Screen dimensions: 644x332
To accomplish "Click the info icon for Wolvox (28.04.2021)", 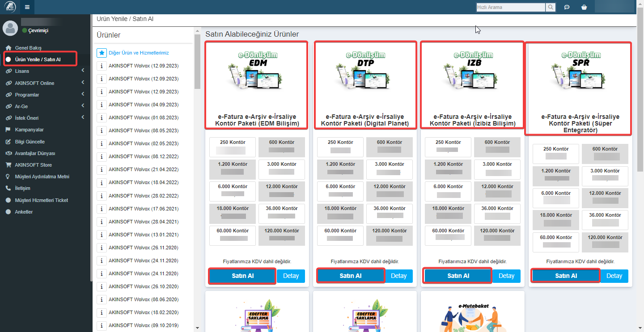I will (102, 222).
